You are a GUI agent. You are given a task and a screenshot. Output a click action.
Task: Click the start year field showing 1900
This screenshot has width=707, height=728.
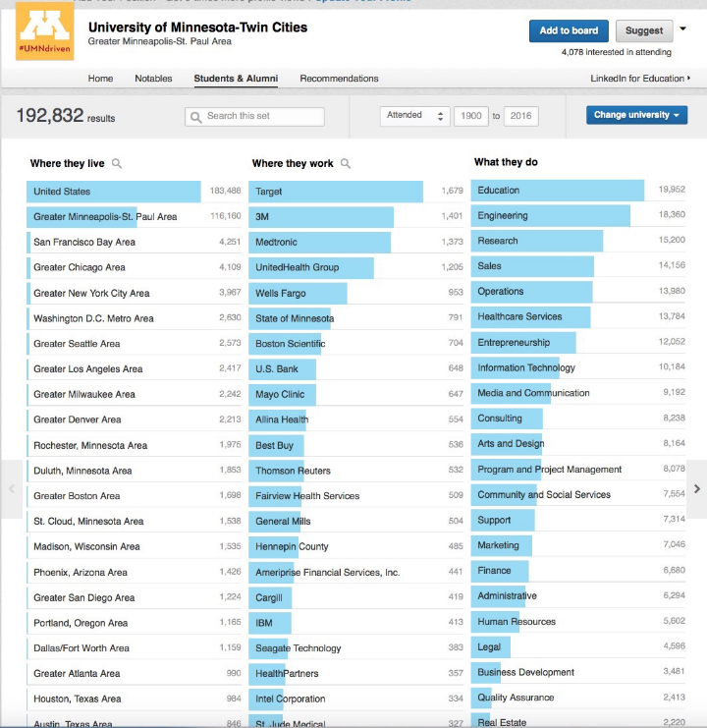point(471,116)
